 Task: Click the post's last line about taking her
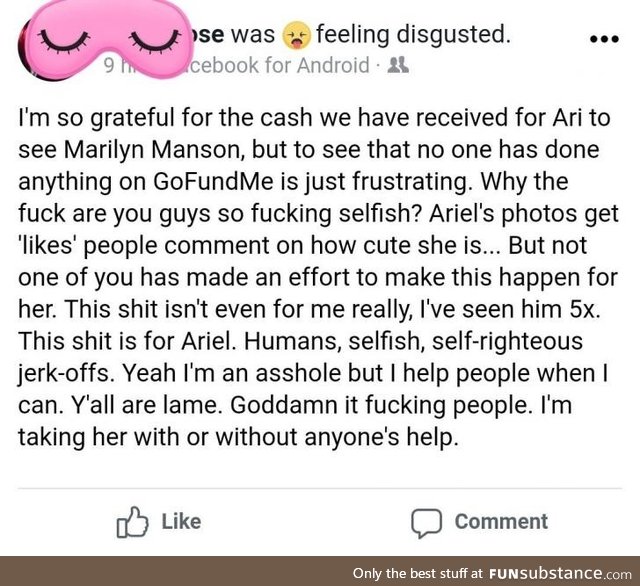click(x=236, y=437)
